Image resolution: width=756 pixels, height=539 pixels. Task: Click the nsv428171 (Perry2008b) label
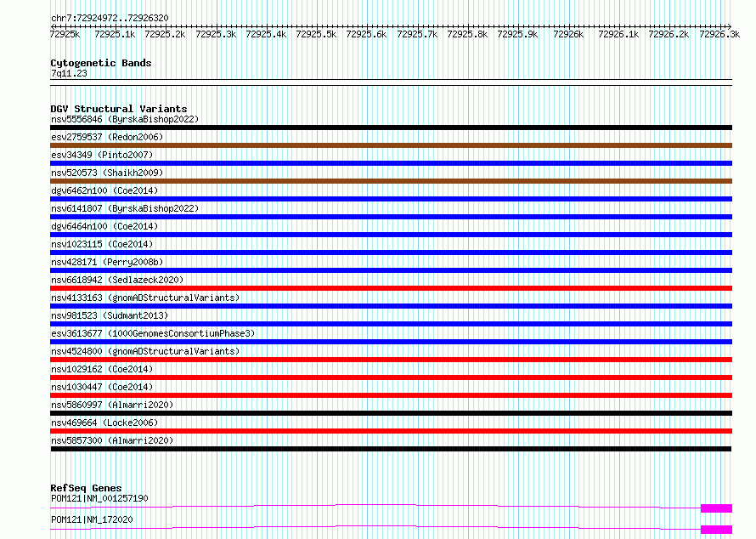click(107, 262)
